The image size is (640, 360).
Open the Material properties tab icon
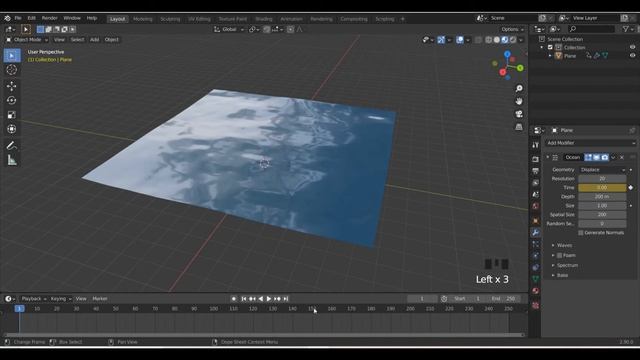point(536,291)
